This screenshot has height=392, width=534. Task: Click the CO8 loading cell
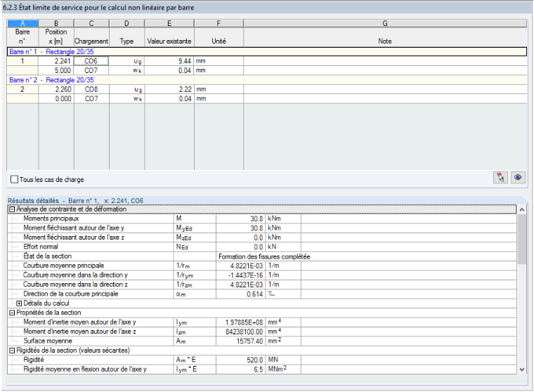(91, 90)
